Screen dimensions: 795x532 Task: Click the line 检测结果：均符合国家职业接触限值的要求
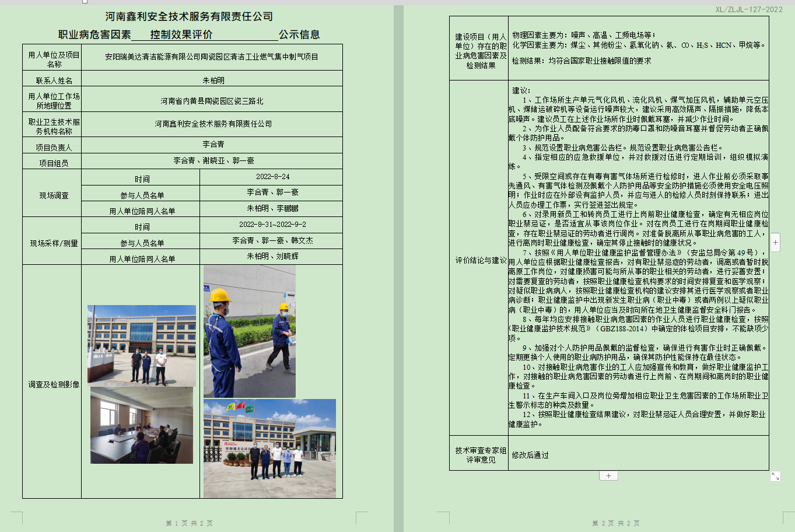click(x=582, y=61)
